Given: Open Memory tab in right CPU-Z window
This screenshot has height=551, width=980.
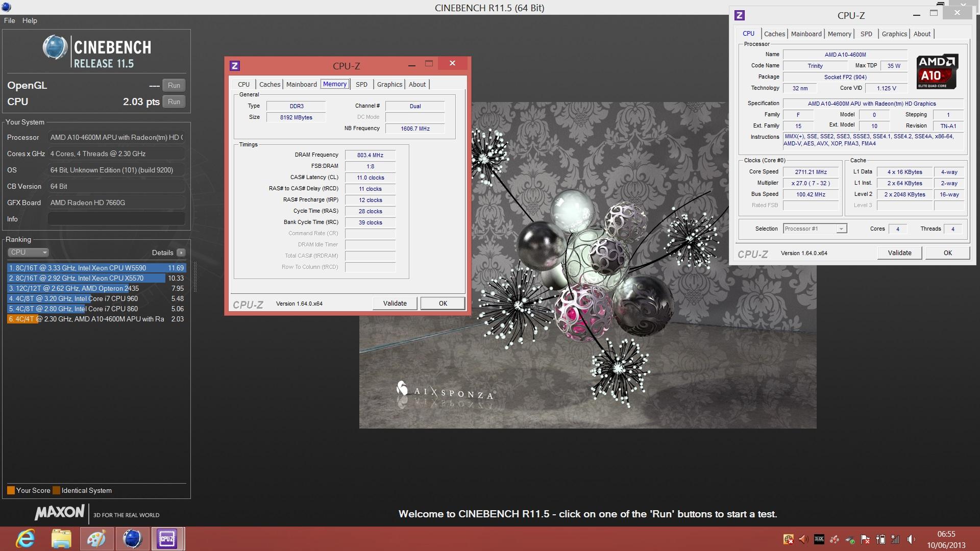Looking at the screenshot, I should pyautogui.click(x=840, y=34).
